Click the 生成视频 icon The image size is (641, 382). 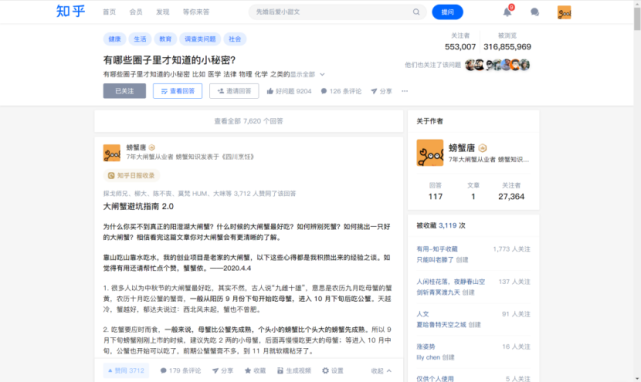click(x=280, y=371)
